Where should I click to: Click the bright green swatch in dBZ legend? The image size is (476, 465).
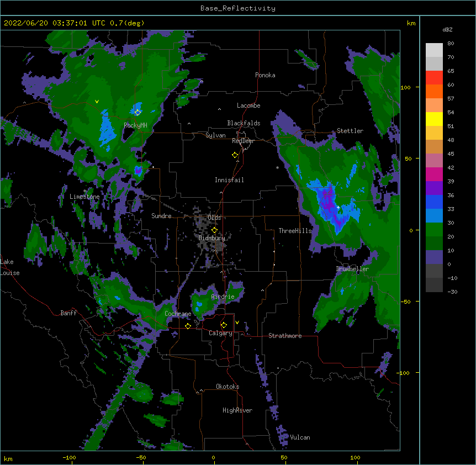[434, 229]
